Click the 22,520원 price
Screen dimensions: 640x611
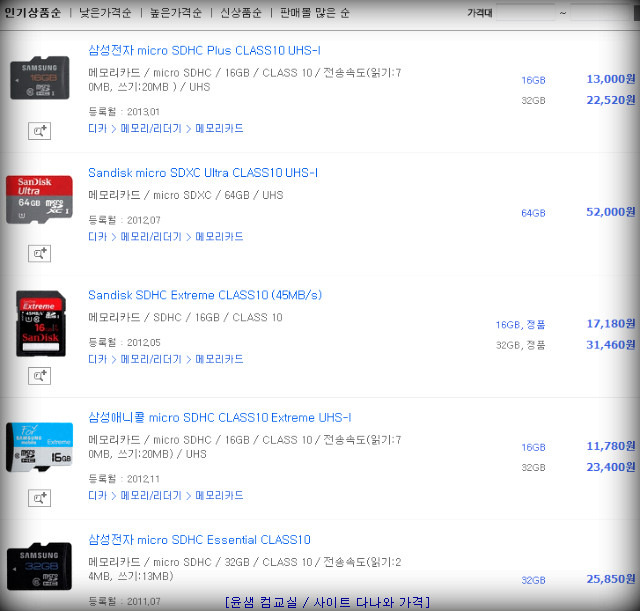[x=611, y=100]
